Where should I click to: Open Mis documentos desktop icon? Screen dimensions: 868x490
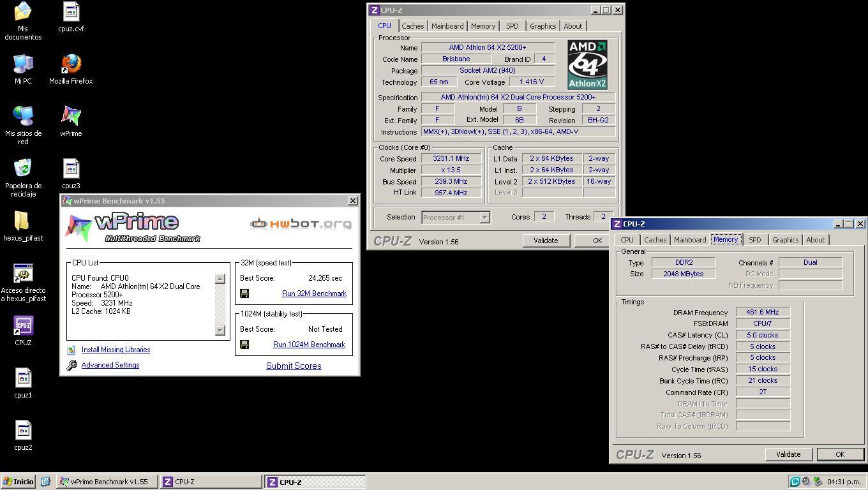(23, 20)
